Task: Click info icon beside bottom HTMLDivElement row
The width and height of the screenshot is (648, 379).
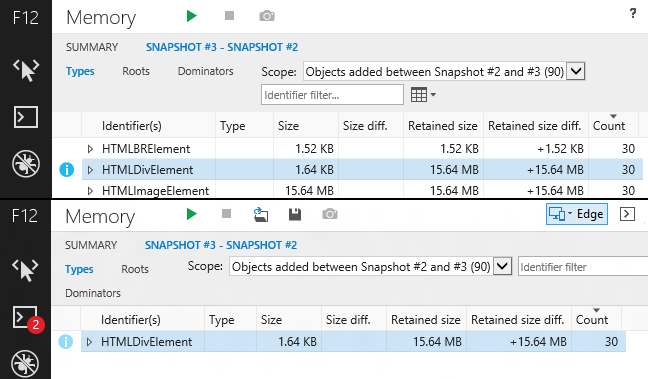Action: [x=66, y=341]
